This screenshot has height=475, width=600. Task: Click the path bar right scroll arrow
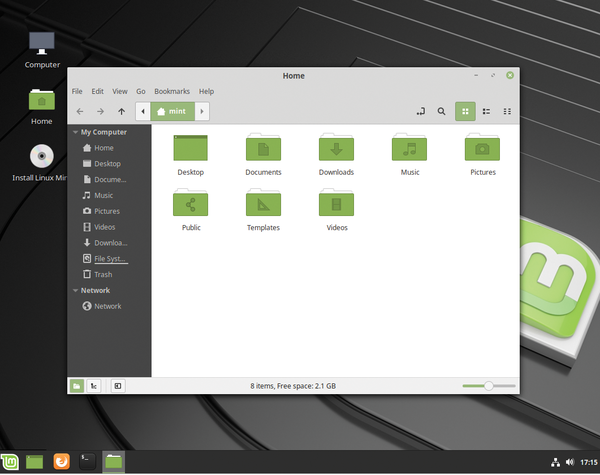(x=202, y=111)
